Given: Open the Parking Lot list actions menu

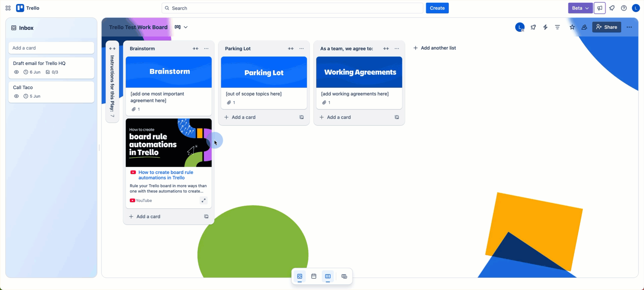Looking at the screenshot, I should tap(302, 49).
